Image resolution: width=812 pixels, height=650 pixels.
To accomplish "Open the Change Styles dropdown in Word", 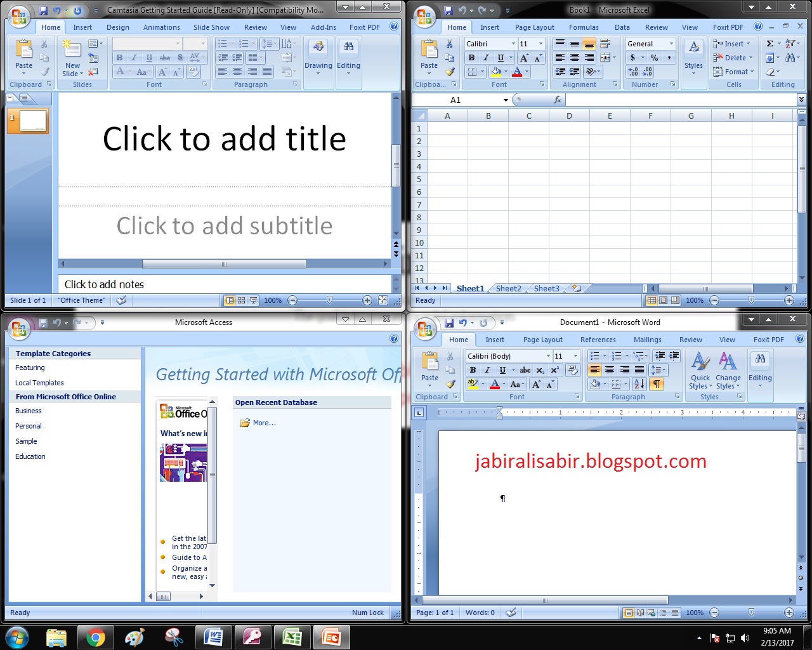I will [x=728, y=371].
